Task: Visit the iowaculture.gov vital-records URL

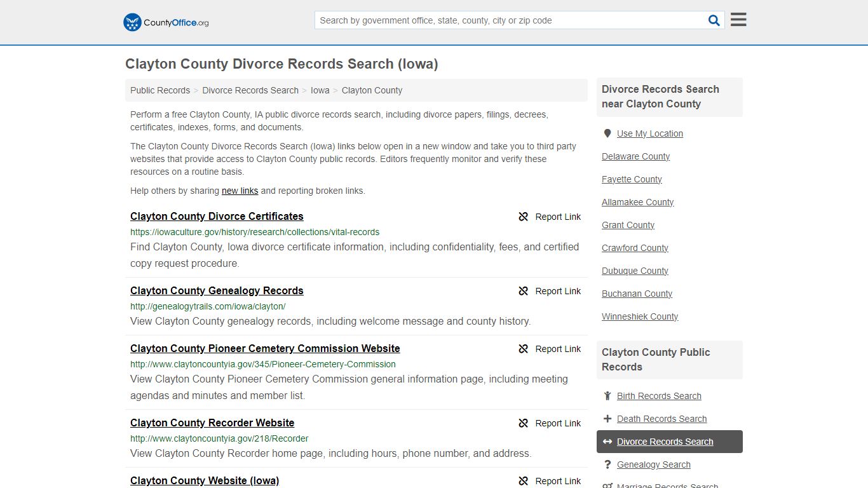Action: 255,232
